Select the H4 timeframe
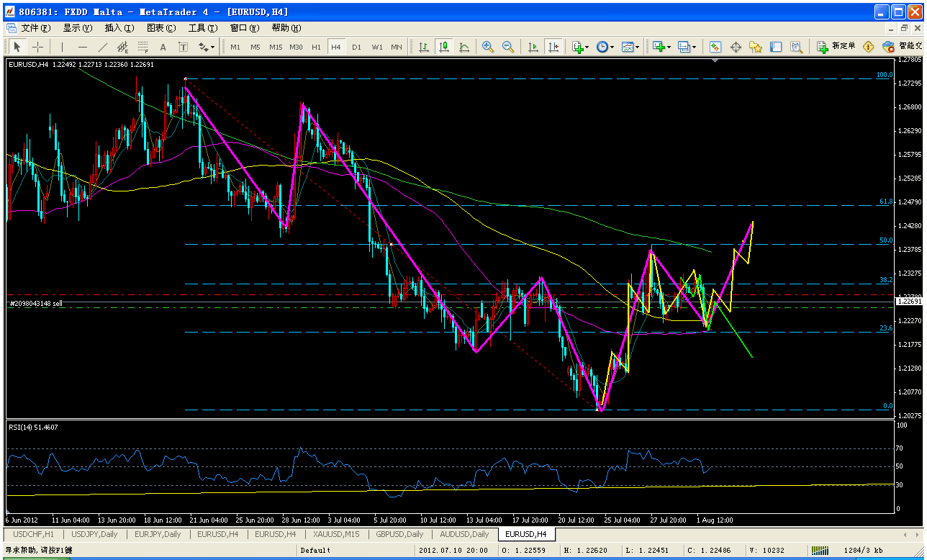Image resolution: width=927 pixels, height=560 pixels. pyautogui.click(x=336, y=47)
